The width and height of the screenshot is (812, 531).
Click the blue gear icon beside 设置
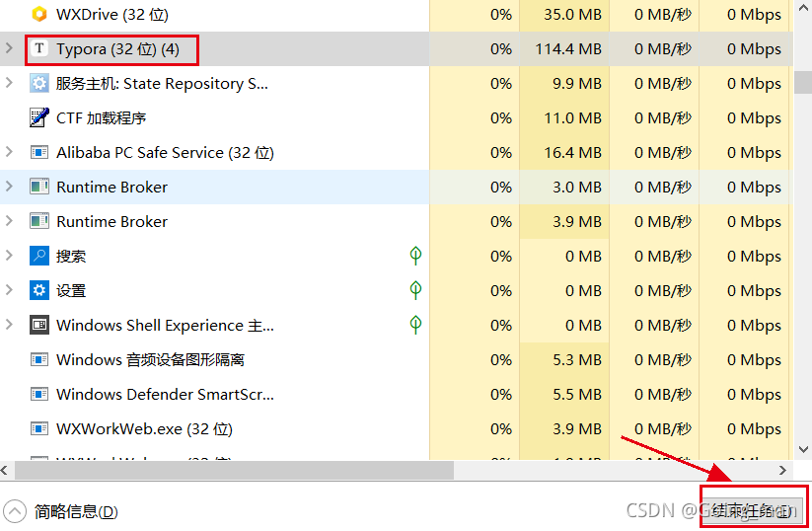[x=39, y=290]
